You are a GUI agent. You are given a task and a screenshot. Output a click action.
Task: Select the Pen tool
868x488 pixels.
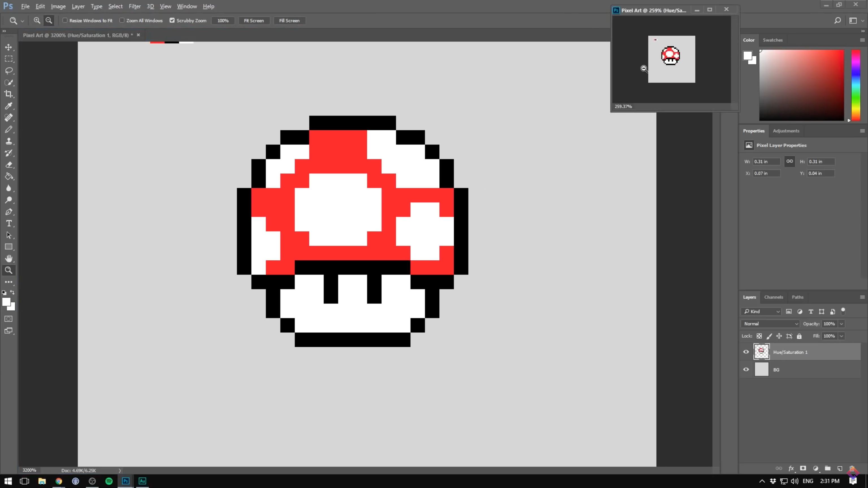pos(9,212)
